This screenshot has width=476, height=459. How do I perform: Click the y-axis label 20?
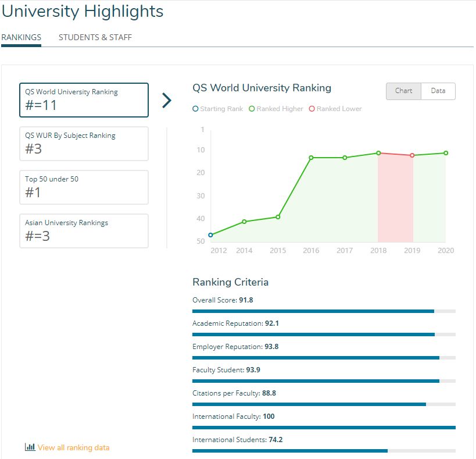coord(201,173)
